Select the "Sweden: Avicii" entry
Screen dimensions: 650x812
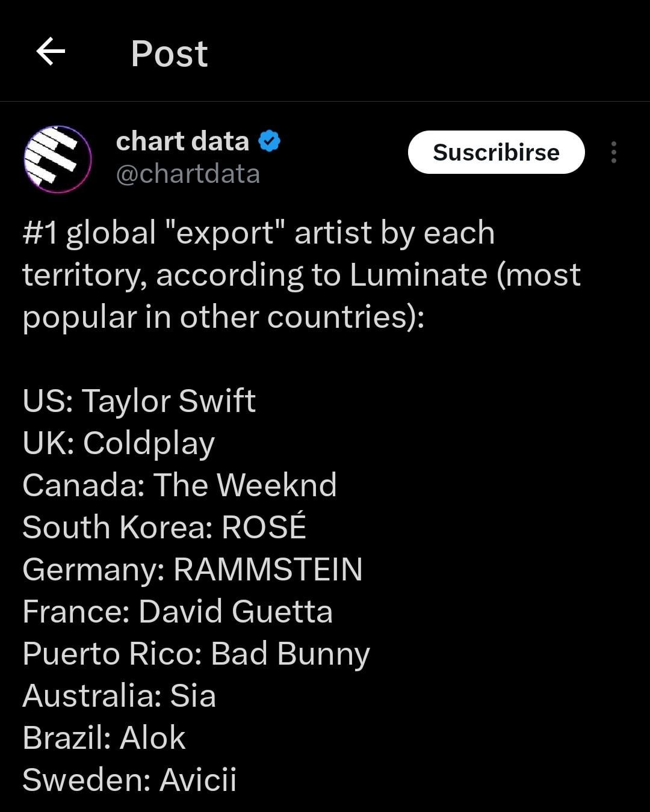[x=129, y=779]
